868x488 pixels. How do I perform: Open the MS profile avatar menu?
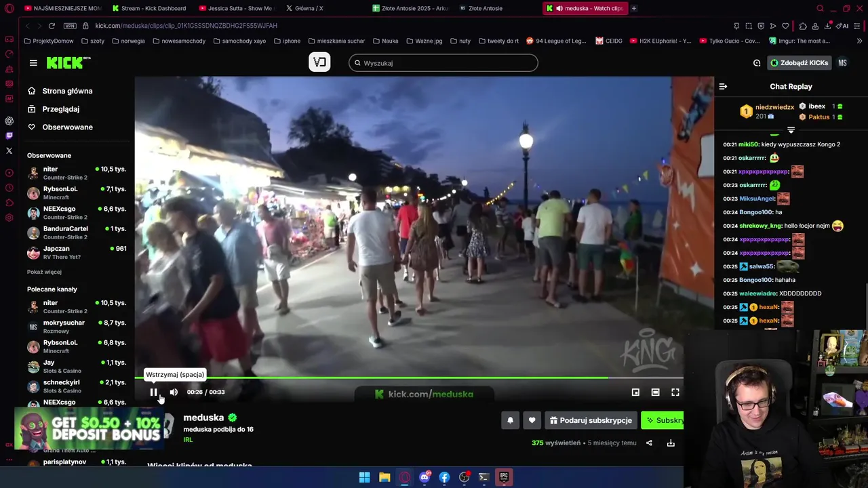tap(842, 63)
